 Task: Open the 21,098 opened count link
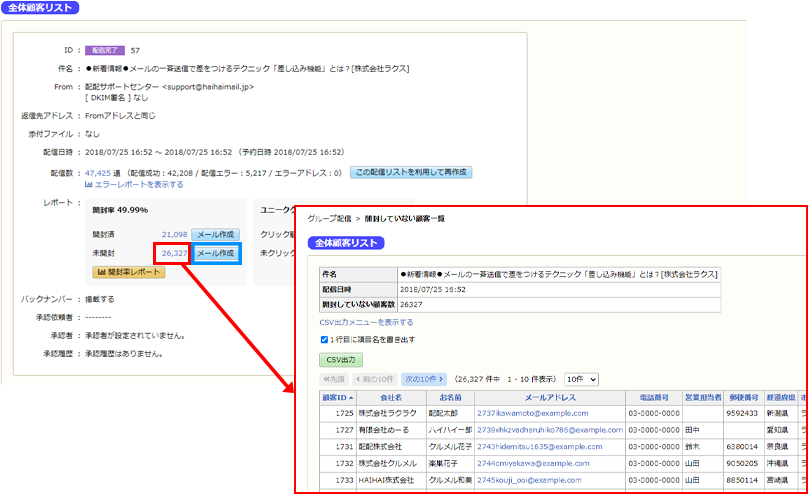tap(175, 234)
